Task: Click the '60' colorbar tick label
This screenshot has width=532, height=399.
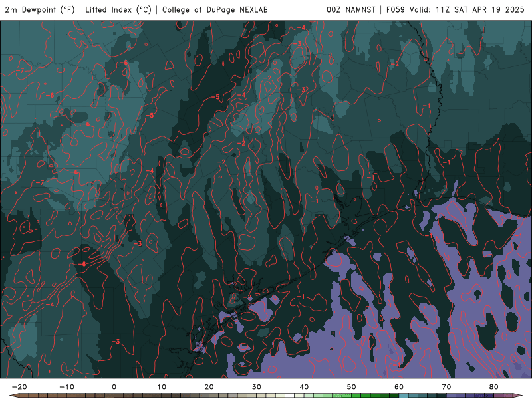Action: tap(399, 387)
